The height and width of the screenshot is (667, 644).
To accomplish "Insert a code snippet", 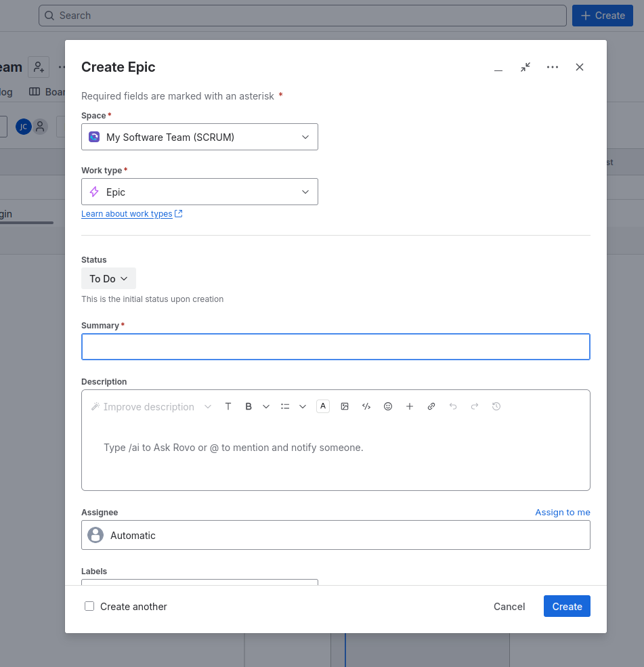I will click(366, 407).
